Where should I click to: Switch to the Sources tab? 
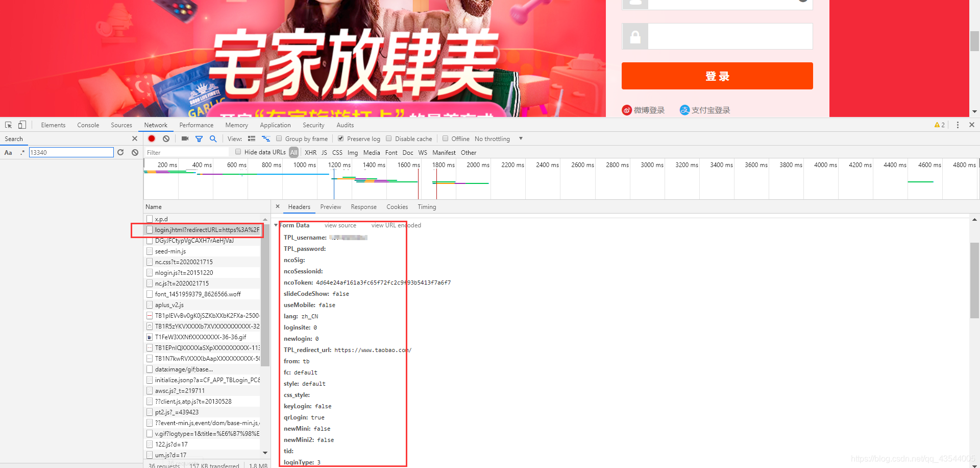point(121,125)
